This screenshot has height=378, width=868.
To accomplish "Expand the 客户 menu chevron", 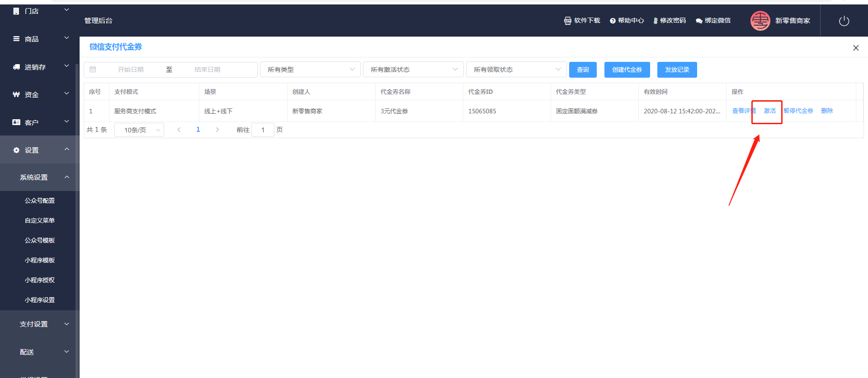I will tap(66, 121).
